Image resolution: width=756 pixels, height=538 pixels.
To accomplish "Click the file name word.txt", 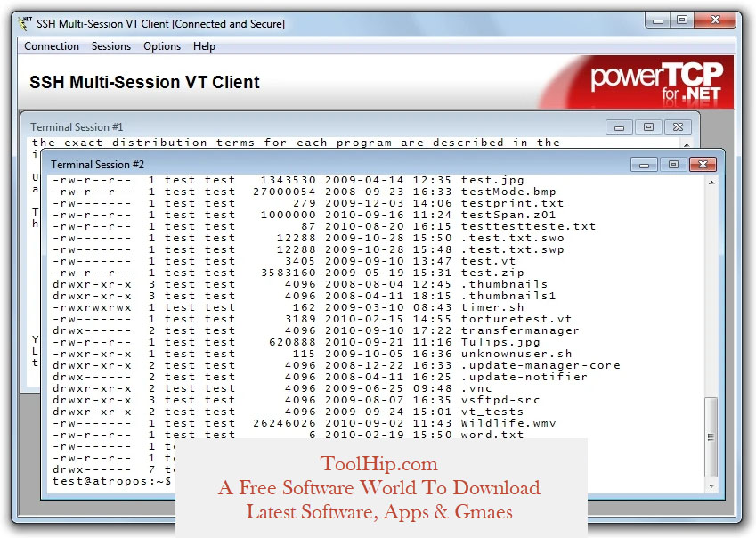I will pos(492,435).
